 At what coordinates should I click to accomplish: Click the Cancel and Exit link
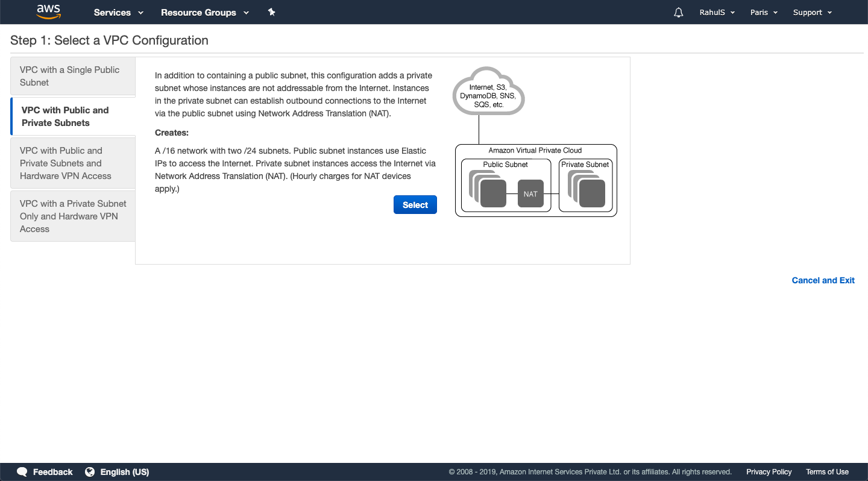click(823, 280)
